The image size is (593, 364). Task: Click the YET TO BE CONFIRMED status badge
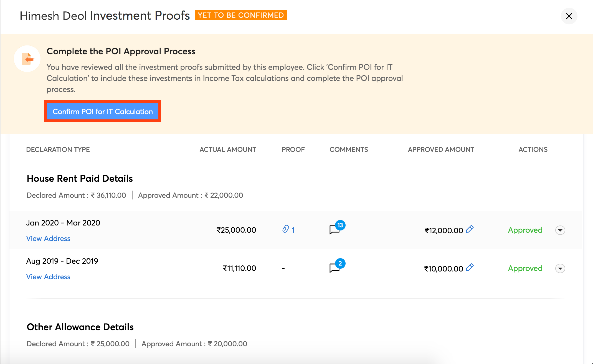(x=241, y=15)
